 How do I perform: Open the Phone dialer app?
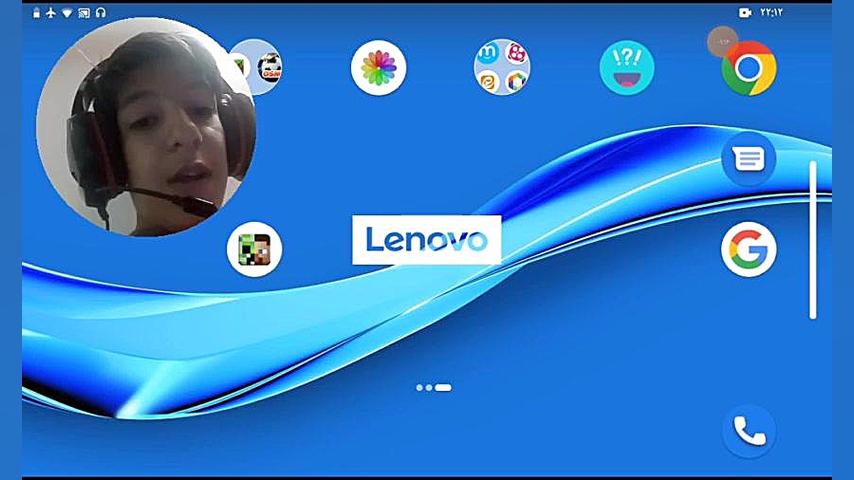click(x=749, y=432)
